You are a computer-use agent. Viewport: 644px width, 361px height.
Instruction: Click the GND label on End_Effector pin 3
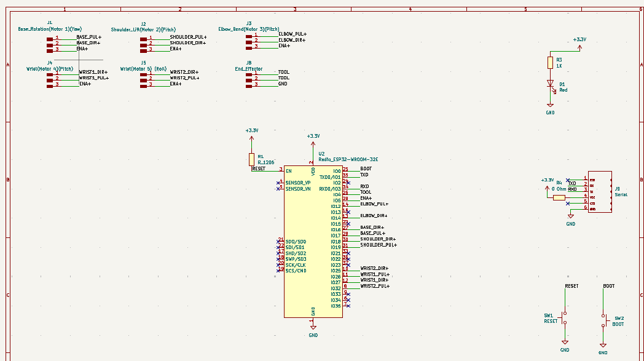pos(283,84)
